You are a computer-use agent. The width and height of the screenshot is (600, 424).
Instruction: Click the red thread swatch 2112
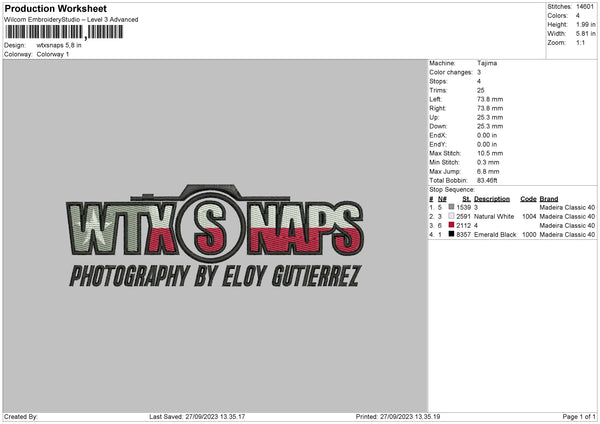click(x=452, y=225)
